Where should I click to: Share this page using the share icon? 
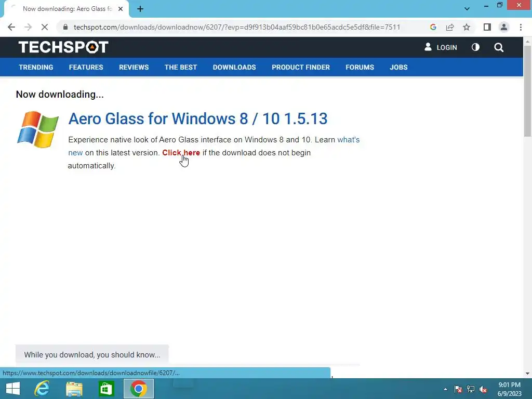pyautogui.click(x=450, y=27)
